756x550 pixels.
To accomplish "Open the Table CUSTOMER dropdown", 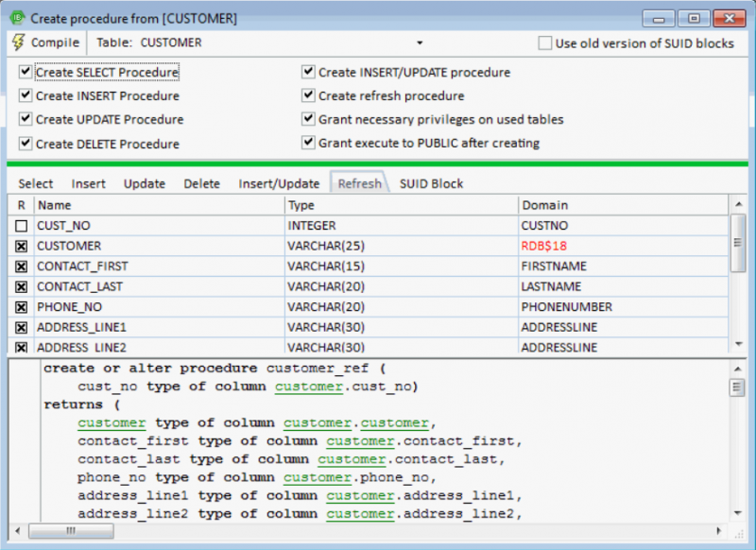I will coord(420,43).
